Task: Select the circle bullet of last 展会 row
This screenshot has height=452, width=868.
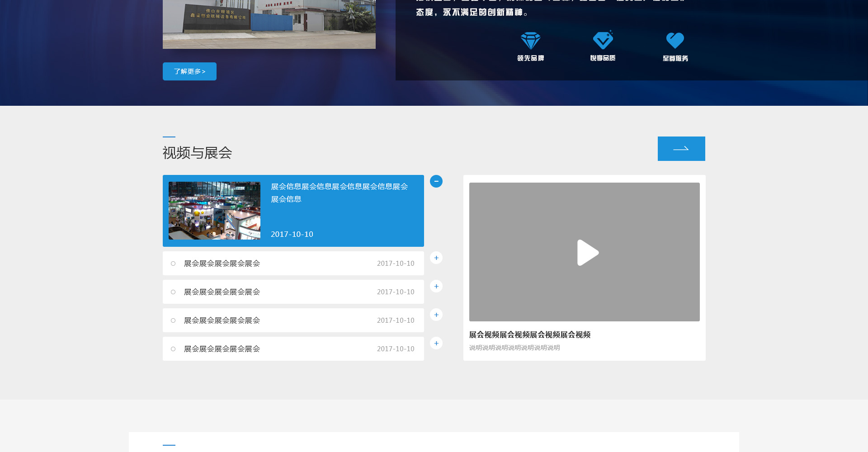Action: [x=173, y=349]
